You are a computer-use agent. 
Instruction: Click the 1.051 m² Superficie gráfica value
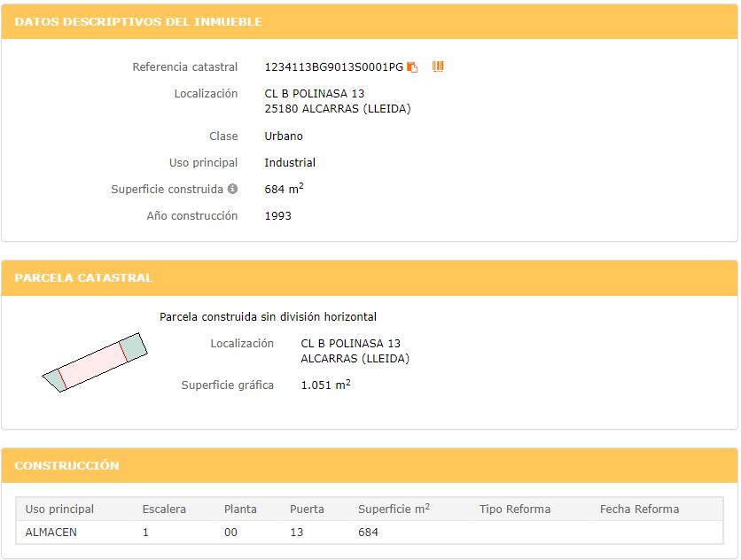pyautogui.click(x=325, y=385)
